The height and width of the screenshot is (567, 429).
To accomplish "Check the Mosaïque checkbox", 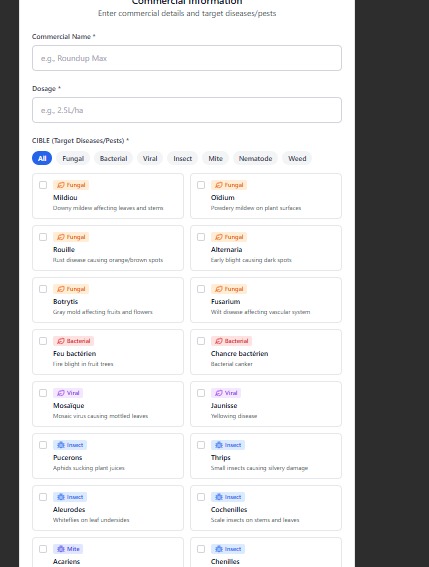I will 43,393.
